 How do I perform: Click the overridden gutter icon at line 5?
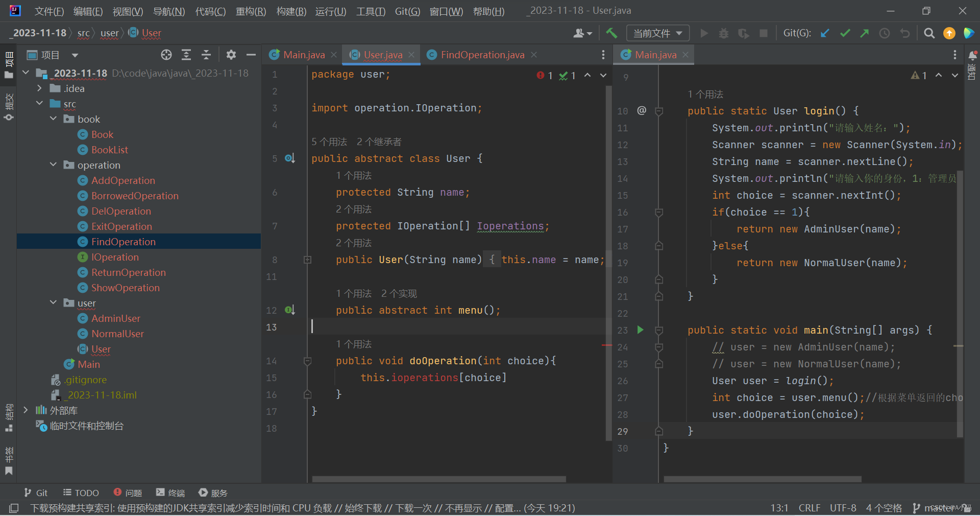[x=289, y=158]
